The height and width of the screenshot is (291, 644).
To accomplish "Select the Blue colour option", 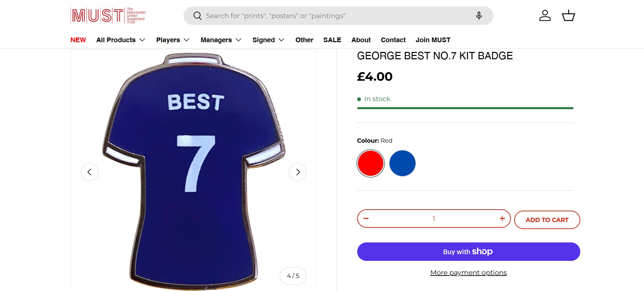I will 402,163.
